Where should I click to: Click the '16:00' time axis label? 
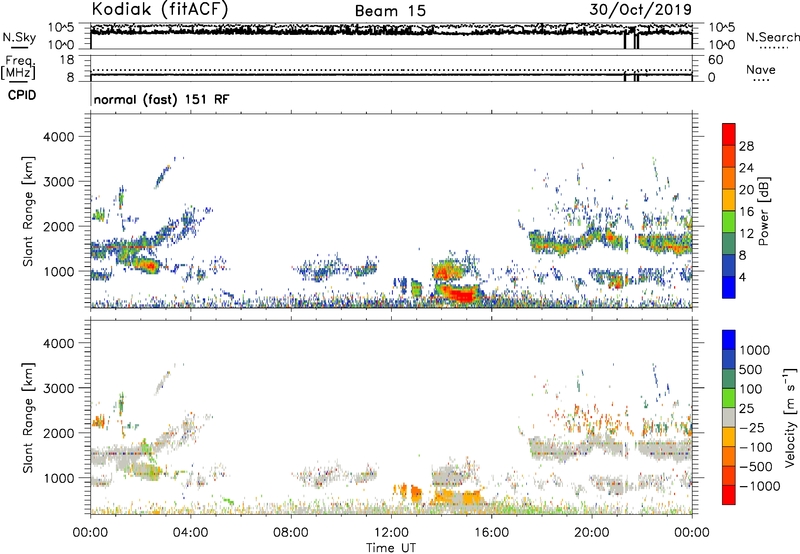[491, 533]
